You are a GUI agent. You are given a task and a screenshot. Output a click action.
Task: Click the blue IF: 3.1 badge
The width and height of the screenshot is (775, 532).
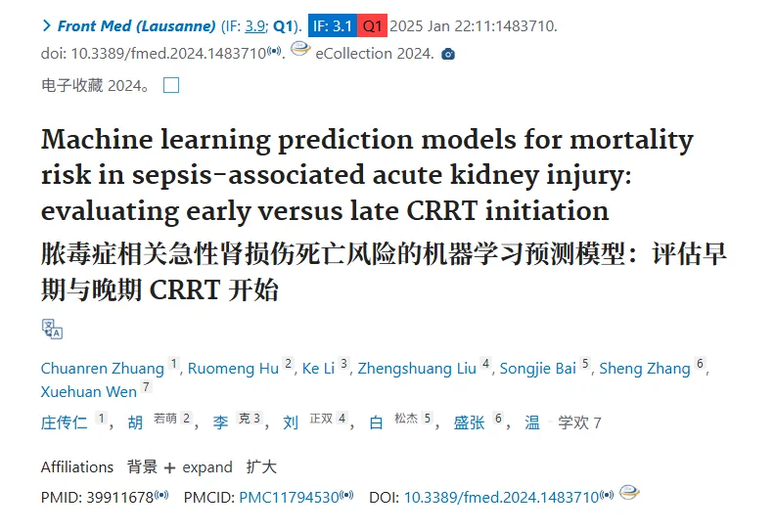click(x=333, y=25)
